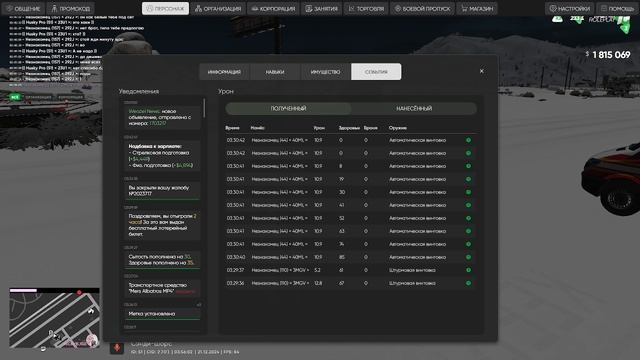Click green status icon in 03:29:36 row
Viewport: 640px width, 360px height.
click(469, 283)
